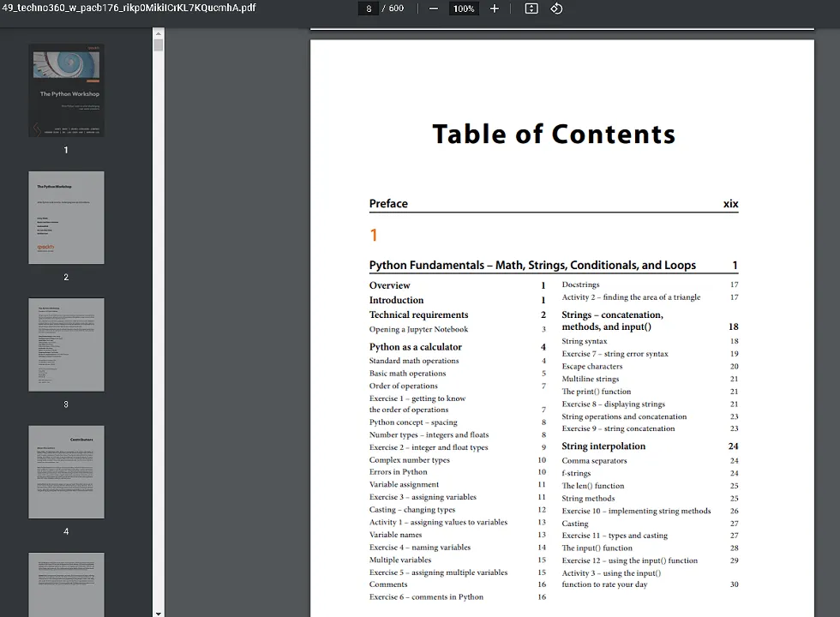The image size is (840, 617).
Task: Click the sidebar scrollbar down arrow
Action: (159, 612)
